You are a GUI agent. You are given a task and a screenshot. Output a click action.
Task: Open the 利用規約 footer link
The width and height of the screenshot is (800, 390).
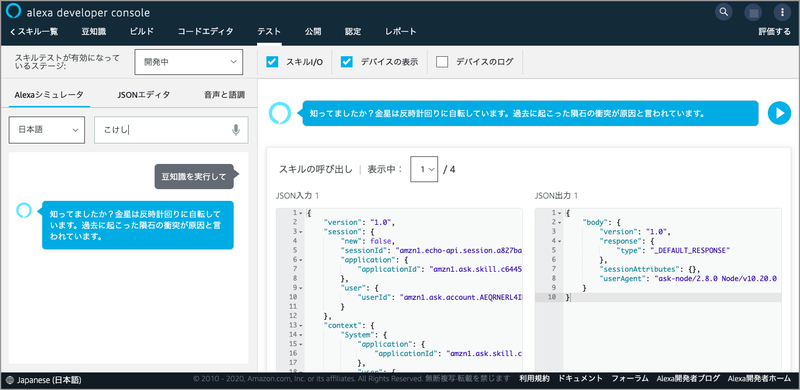pyautogui.click(x=534, y=379)
